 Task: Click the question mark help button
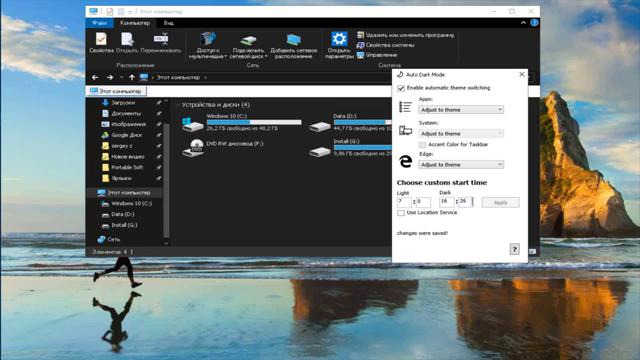point(514,249)
